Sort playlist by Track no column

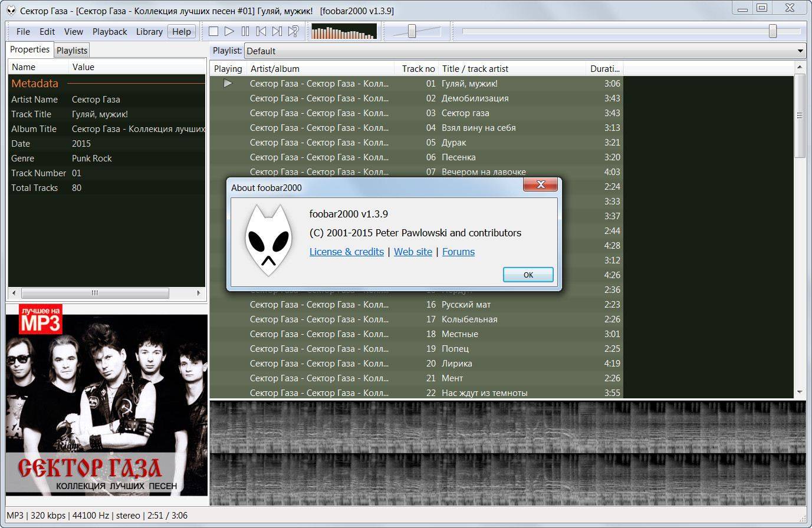pos(418,69)
